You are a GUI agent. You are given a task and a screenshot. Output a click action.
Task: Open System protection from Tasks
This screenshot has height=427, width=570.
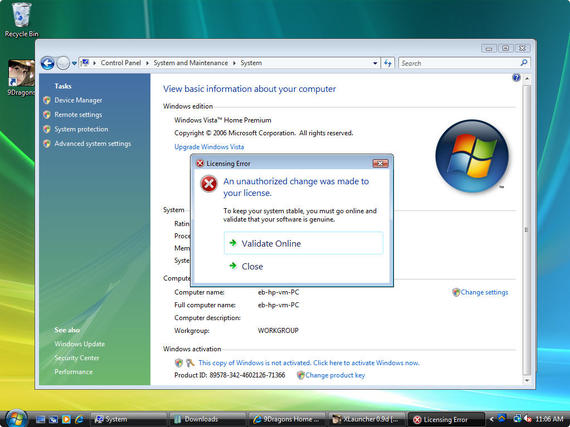(x=81, y=129)
